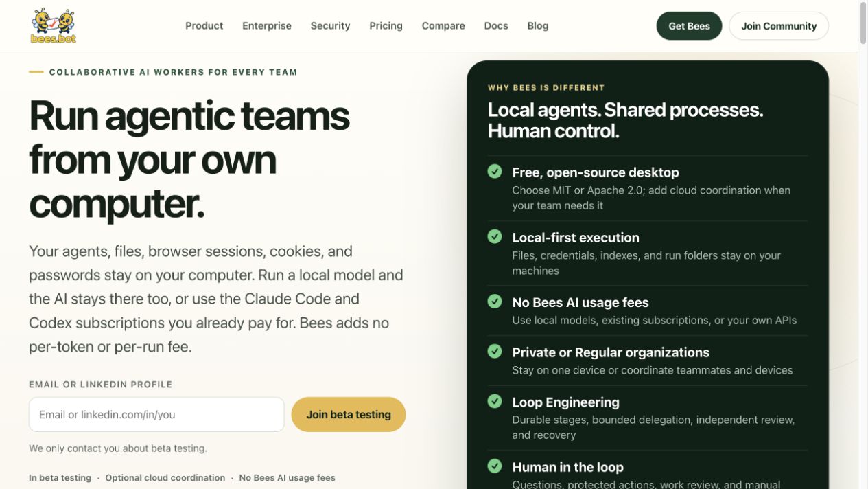Click the checkmark icon beside Human in the loop
The image size is (868, 489).
pyautogui.click(x=495, y=466)
